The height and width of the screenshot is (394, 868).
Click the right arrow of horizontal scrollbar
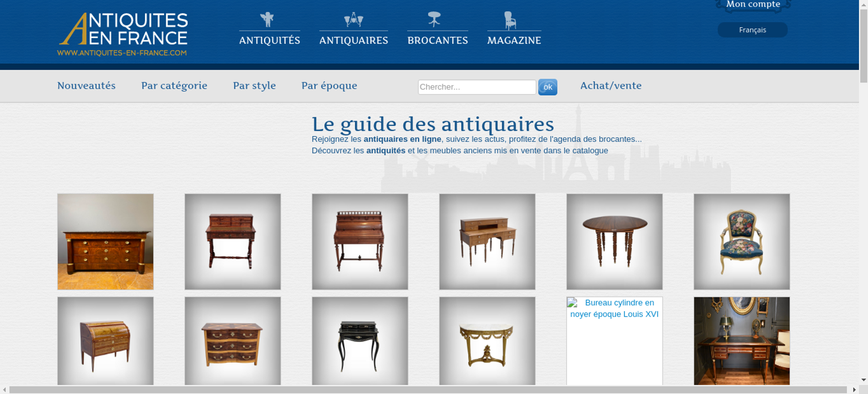click(x=854, y=390)
